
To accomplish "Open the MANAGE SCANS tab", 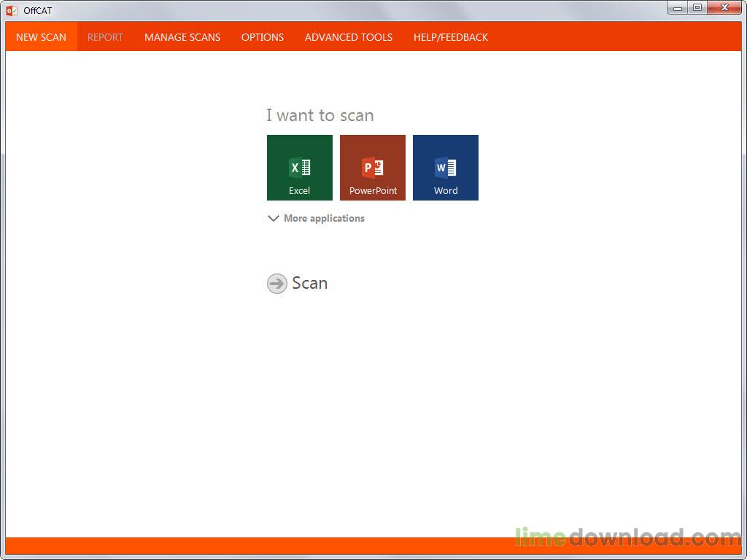I will 182,37.
